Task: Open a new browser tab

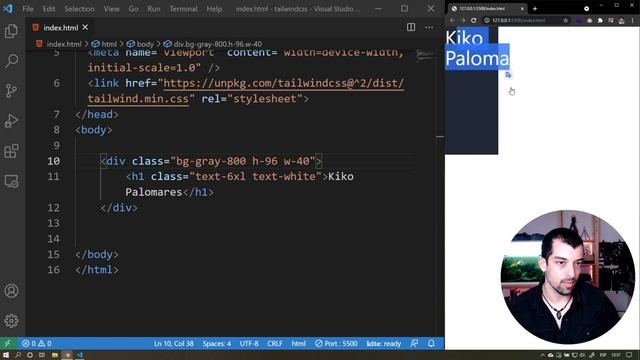Action: pyautogui.click(x=535, y=8)
